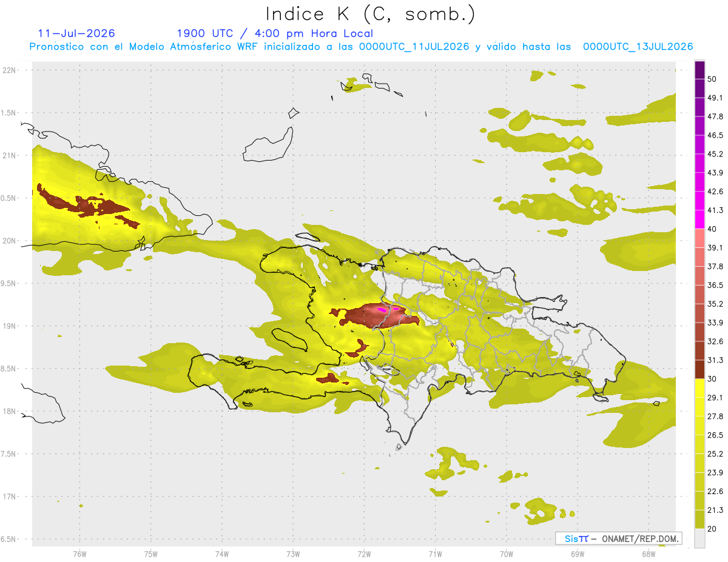
Task: Click longitude axis label "69W"
Action: (x=577, y=554)
